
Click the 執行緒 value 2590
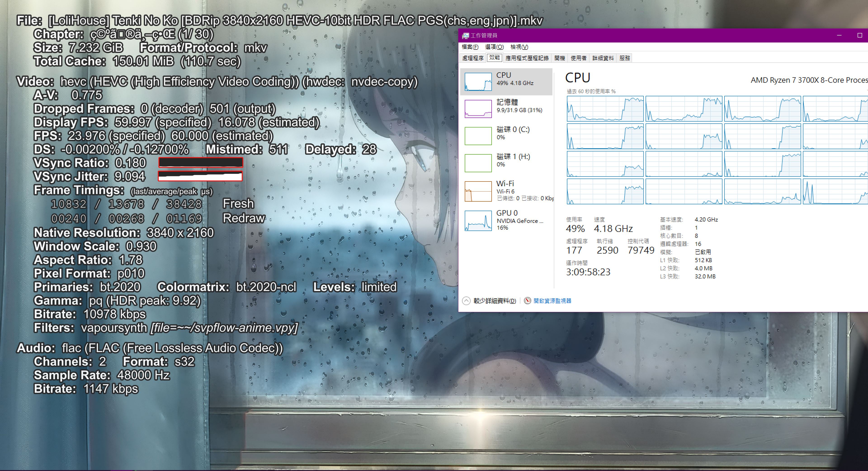coord(608,250)
